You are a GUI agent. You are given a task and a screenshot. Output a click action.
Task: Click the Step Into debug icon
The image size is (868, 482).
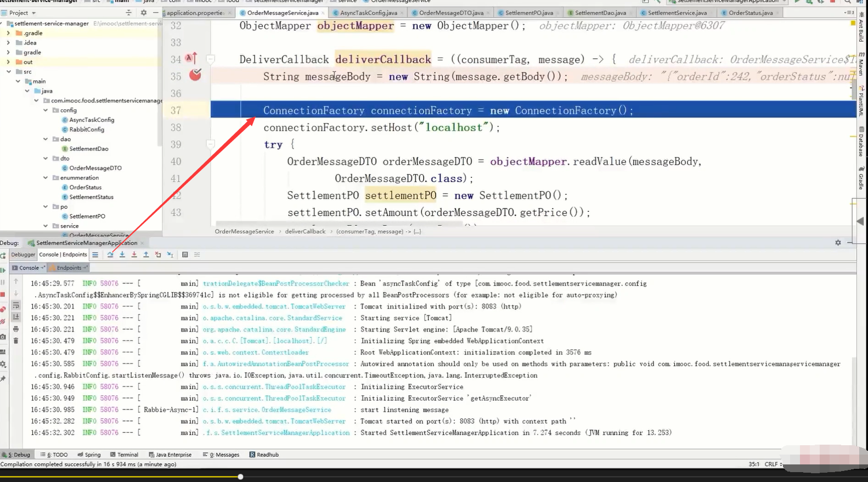coord(122,255)
